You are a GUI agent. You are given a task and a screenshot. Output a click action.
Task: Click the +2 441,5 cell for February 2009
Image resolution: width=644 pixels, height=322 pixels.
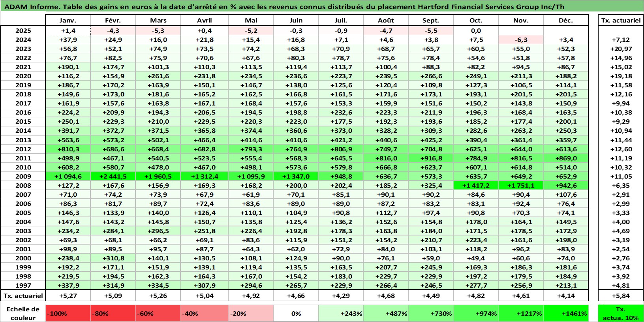[113, 176]
